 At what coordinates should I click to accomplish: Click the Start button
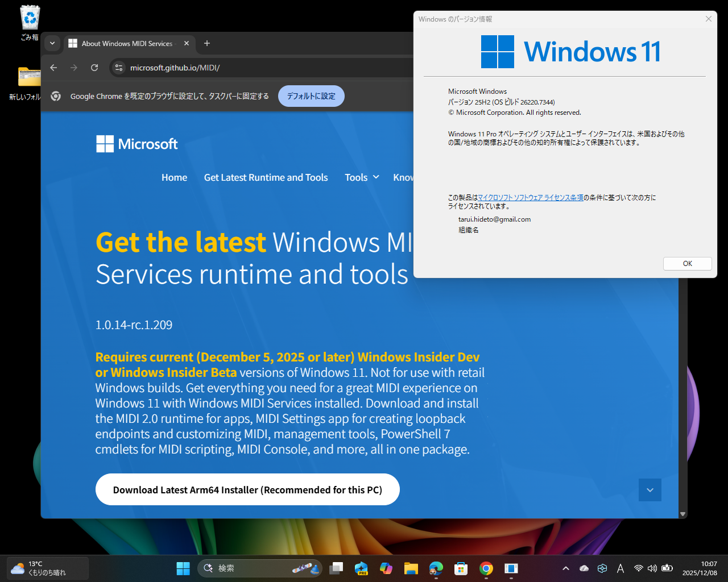point(183,568)
